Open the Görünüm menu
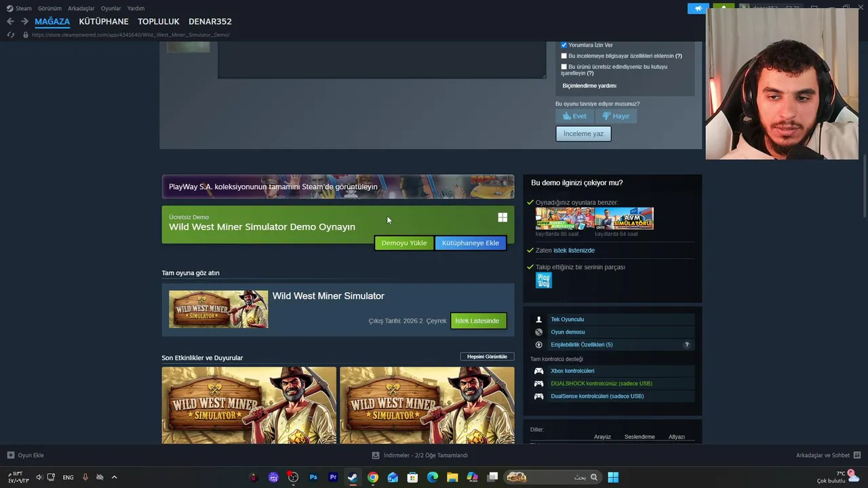This screenshot has width=868, height=488. click(x=50, y=8)
